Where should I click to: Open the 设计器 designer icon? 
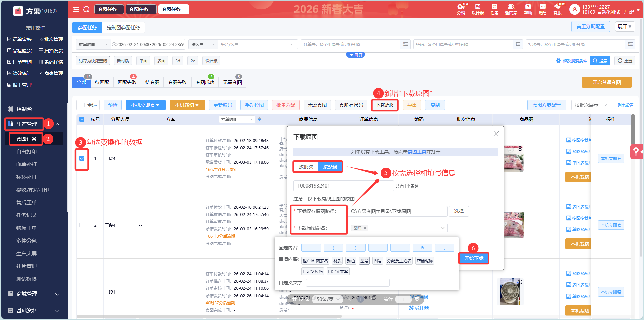478,9
